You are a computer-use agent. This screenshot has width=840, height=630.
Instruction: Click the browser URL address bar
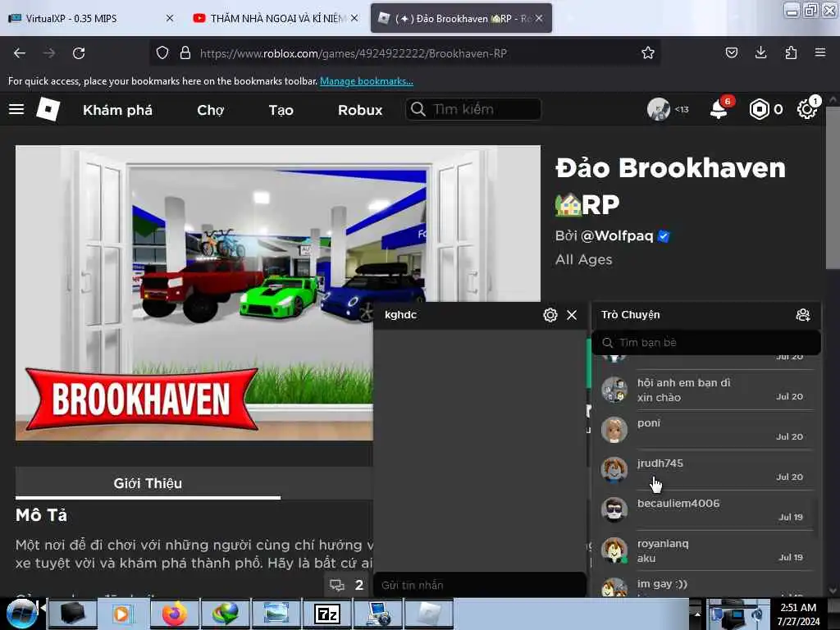tap(405, 53)
